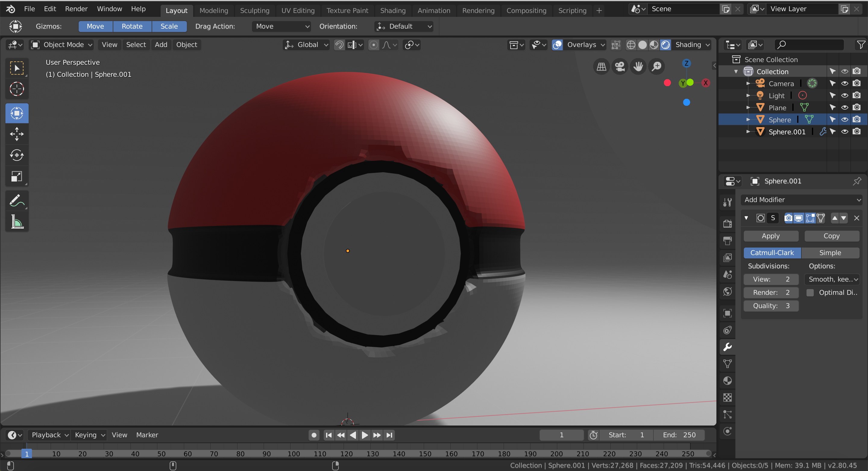Open the Drag Action dropdown
This screenshot has height=471, width=868.
[281, 26]
